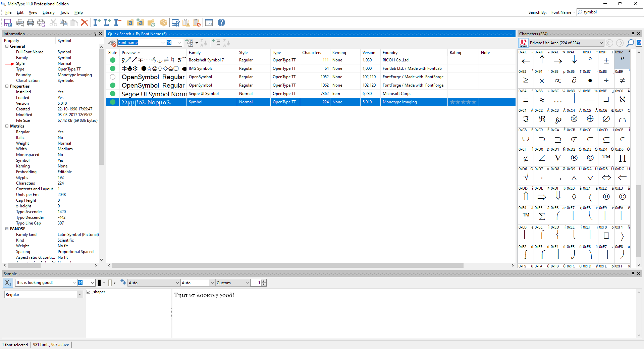The width and height of the screenshot is (644, 349).
Task: Toggle the _shaper checkbox
Action: (89, 292)
